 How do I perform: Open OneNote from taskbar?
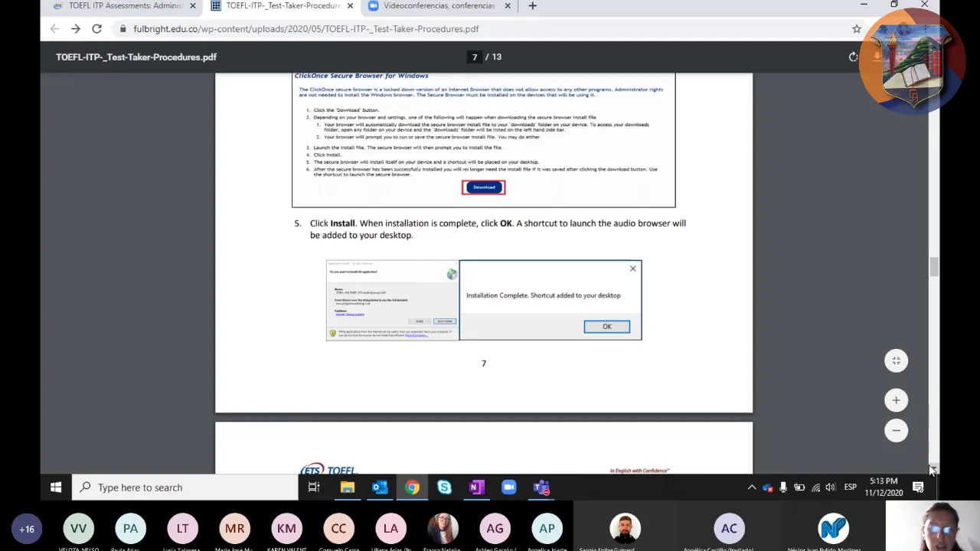coord(476,487)
